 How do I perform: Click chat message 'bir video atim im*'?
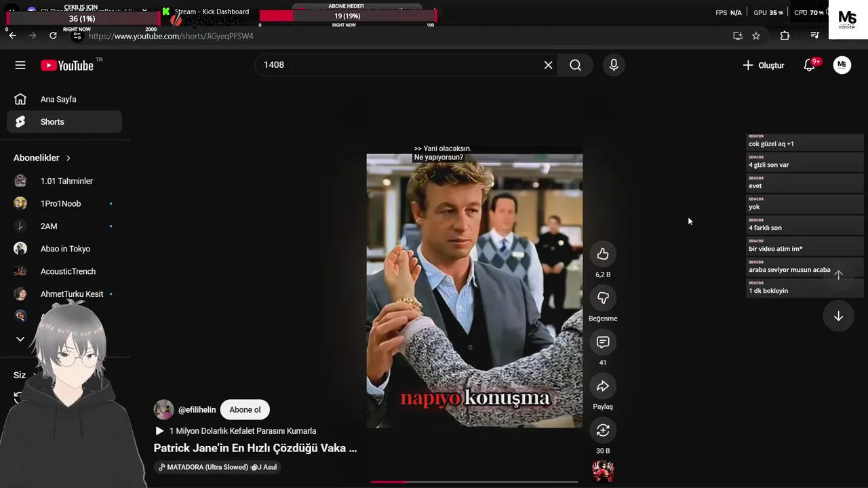pos(805,246)
